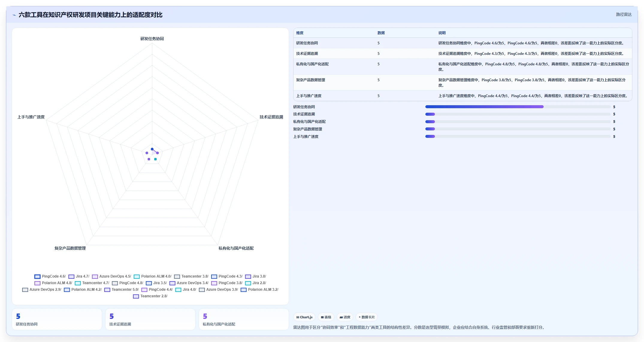Click the 上手与推广速度 progress bar
Screen dimensions: 644x342
click(518, 136)
